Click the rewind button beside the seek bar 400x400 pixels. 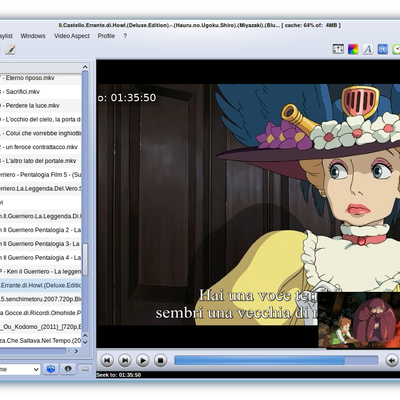tap(392, 360)
